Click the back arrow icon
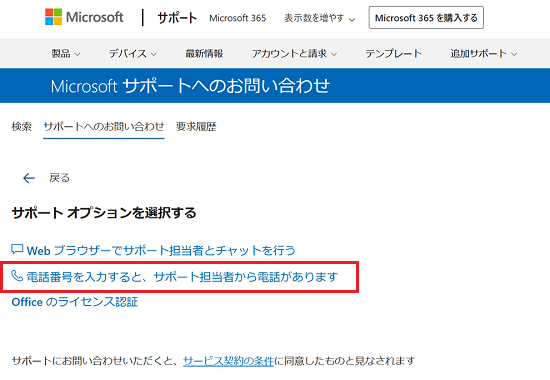The height and width of the screenshot is (380, 550). click(x=29, y=178)
